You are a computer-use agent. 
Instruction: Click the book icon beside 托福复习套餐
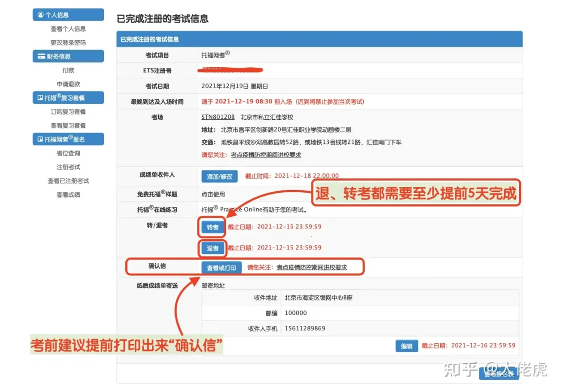[40, 98]
